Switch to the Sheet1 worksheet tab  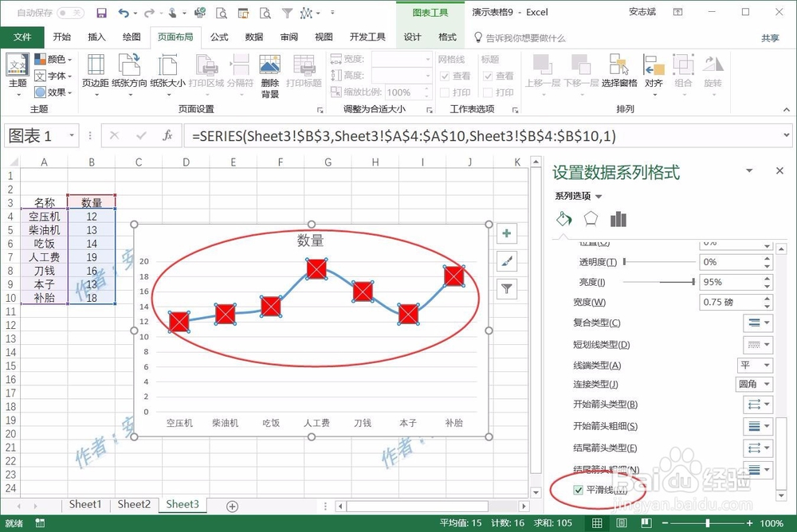(84, 504)
